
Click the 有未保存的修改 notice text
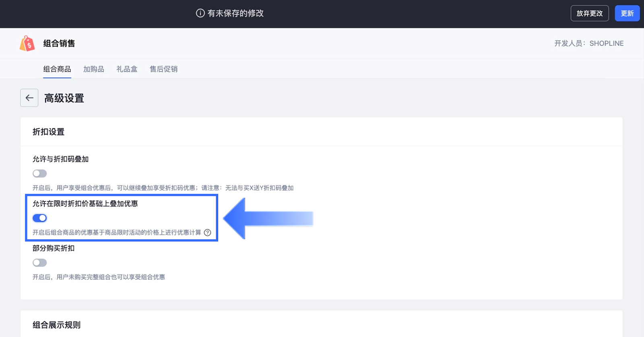pos(235,13)
